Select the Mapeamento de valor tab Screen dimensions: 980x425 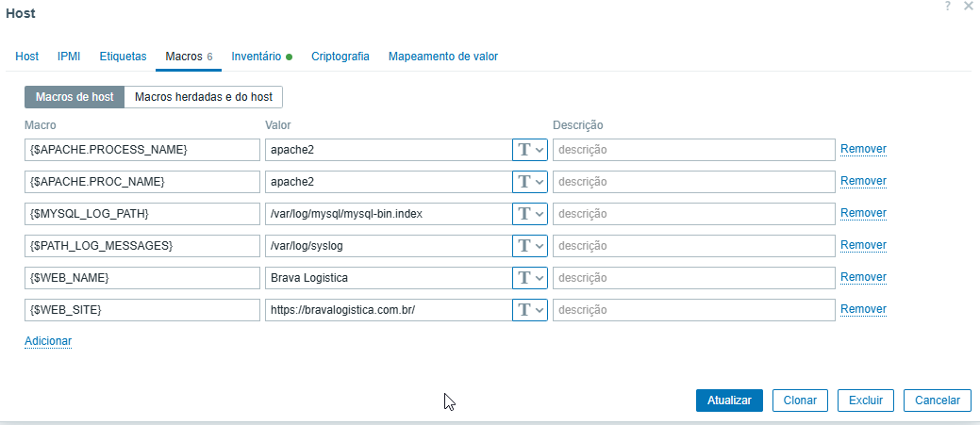point(442,57)
